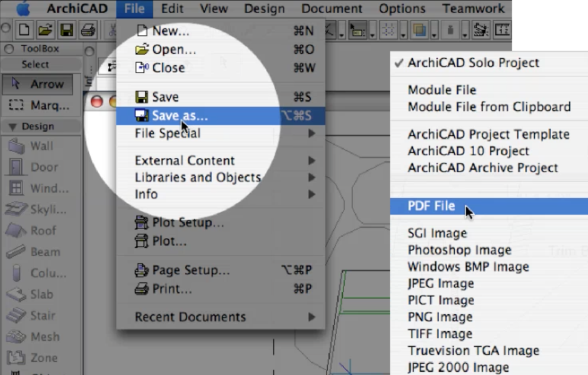Open the Edit menu

pos(172,9)
